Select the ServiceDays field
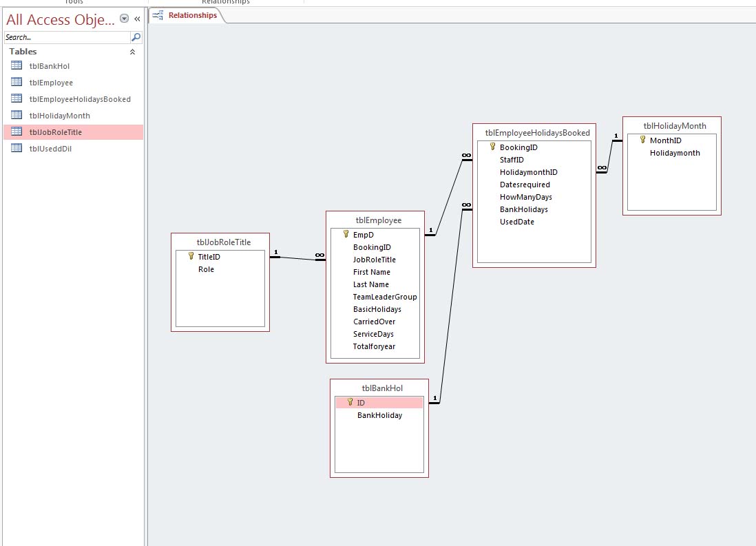The width and height of the screenshot is (756, 546). (x=375, y=334)
